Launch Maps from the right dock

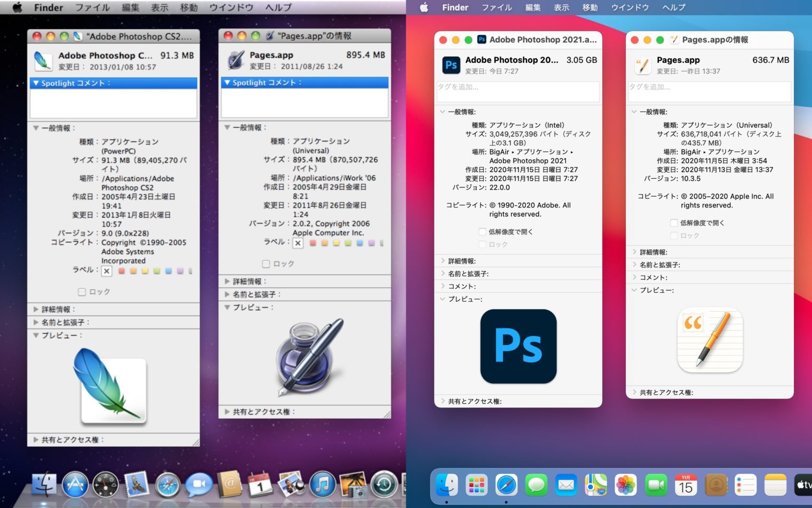click(596, 485)
